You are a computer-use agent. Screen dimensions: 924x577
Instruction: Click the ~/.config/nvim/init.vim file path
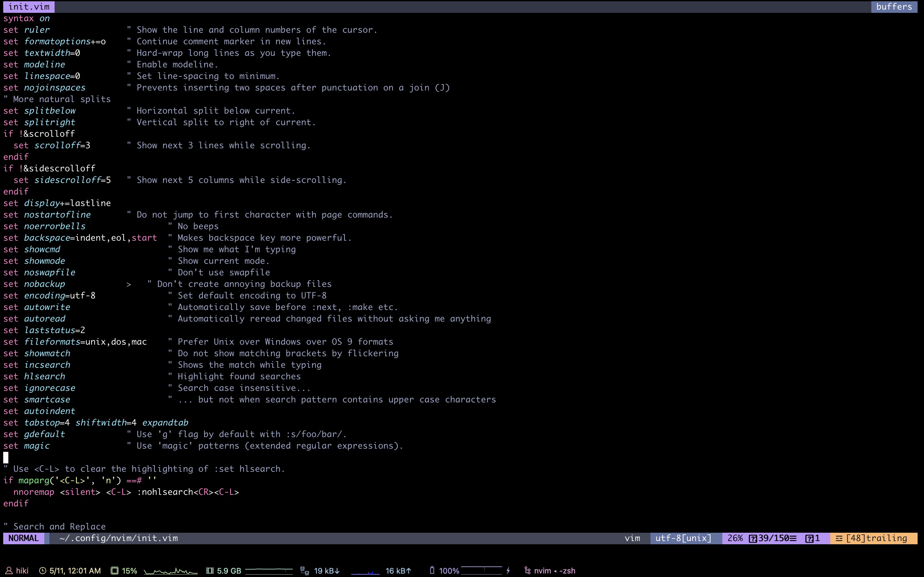tap(119, 538)
